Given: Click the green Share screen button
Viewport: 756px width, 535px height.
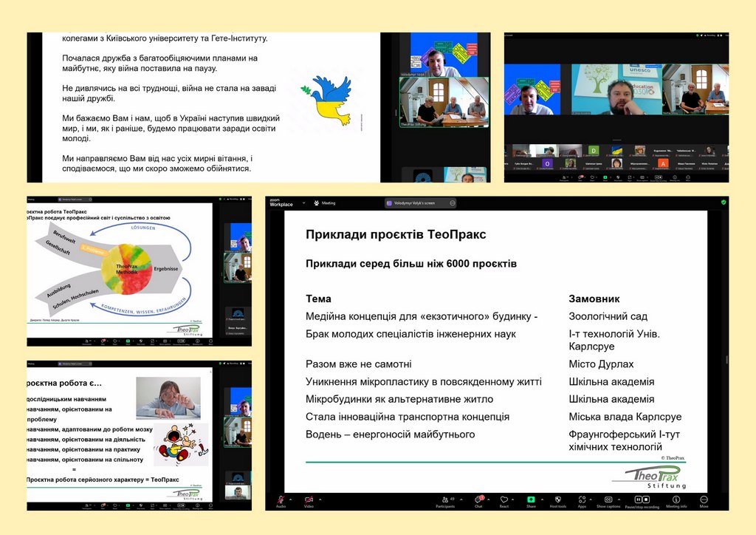Looking at the screenshot, I should pyautogui.click(x=531, y=500).
